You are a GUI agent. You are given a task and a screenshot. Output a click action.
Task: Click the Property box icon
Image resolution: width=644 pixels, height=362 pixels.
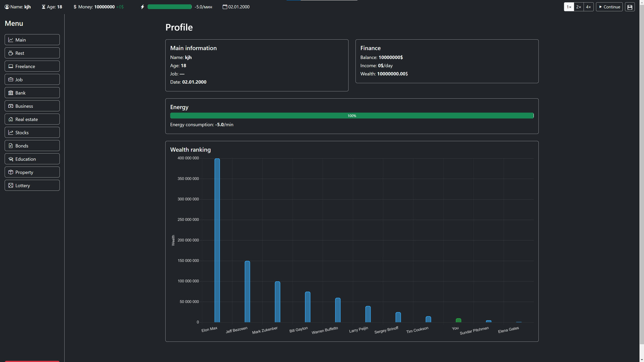point(11,172)
